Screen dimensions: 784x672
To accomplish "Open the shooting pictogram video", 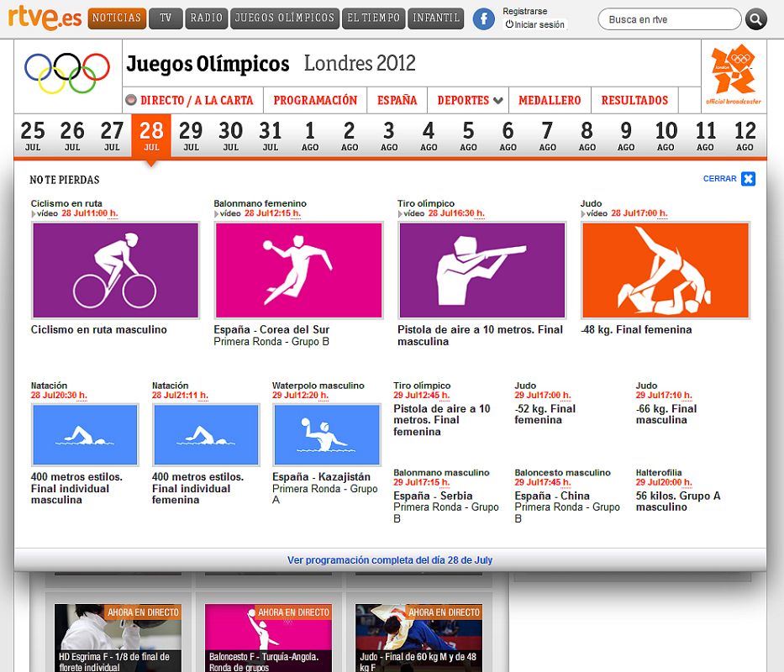I will (481, 270).
